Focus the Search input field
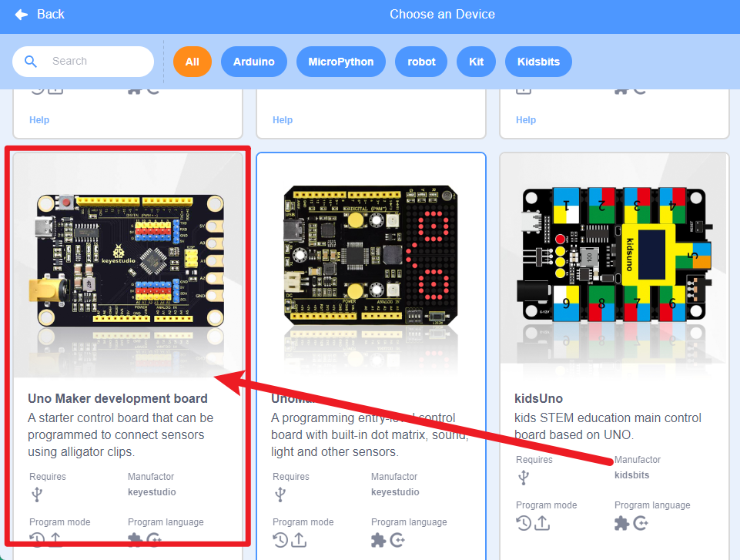This screenshot has width=740, height=560. pos(83,62)
